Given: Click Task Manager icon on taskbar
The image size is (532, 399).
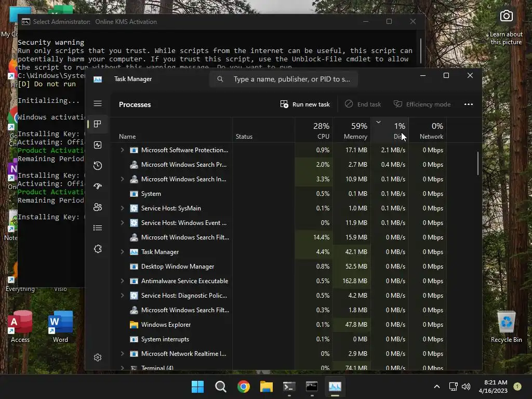Looking at the screenshot, I should tap(335, 387).
